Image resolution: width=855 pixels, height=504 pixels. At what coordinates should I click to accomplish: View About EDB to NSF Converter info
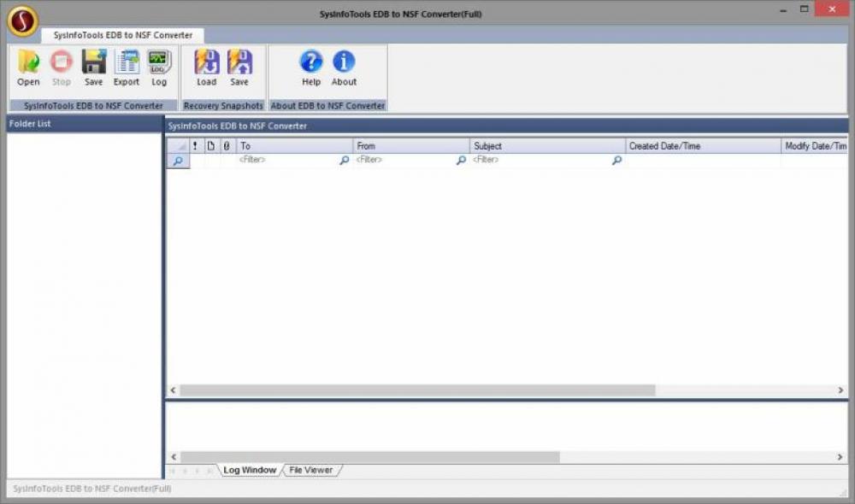(344, 68)
